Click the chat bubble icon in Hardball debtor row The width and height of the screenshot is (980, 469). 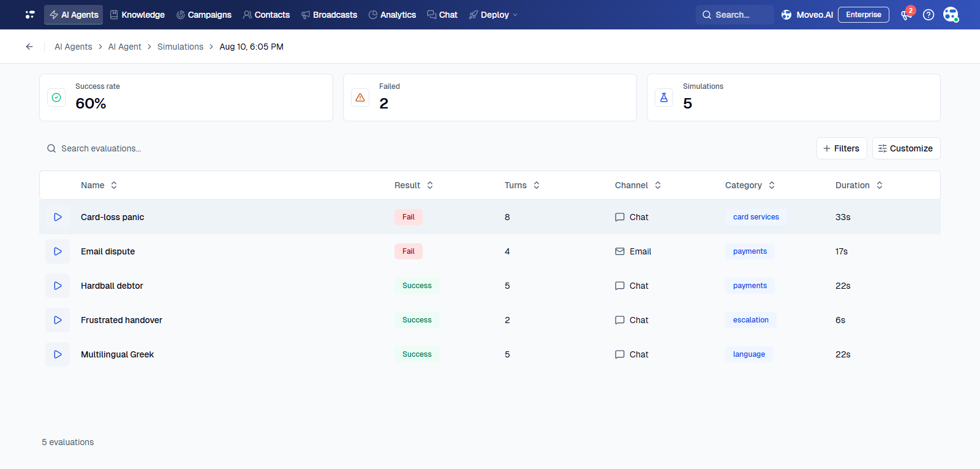[620, 286]
